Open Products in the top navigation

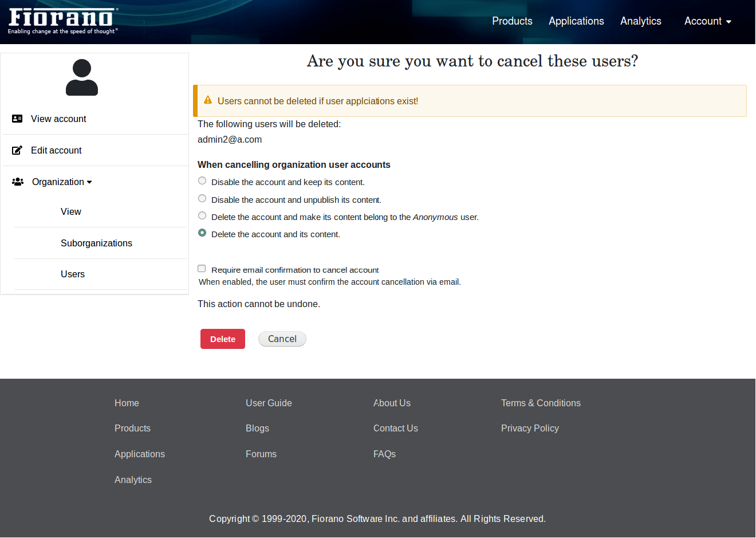click(512, 21)
